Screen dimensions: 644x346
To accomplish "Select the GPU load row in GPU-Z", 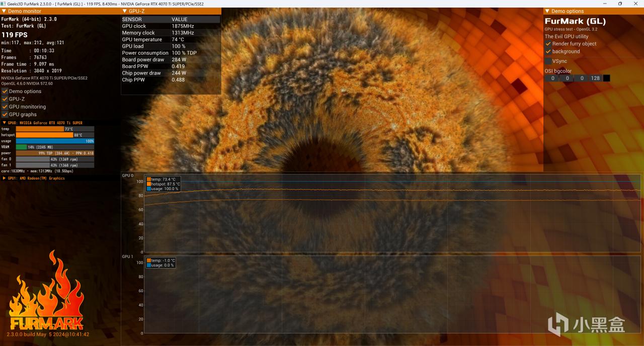I will (x=171, y=46).
